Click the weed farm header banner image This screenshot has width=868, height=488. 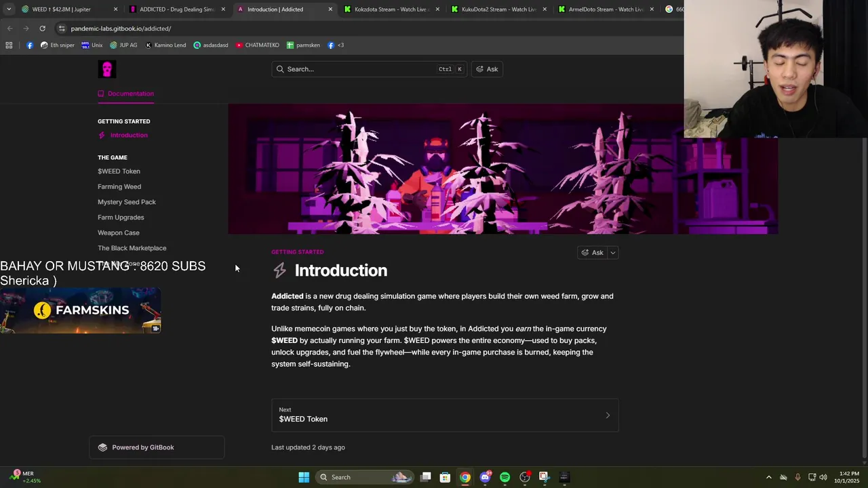pyautogui.click(x=503, y=169)
